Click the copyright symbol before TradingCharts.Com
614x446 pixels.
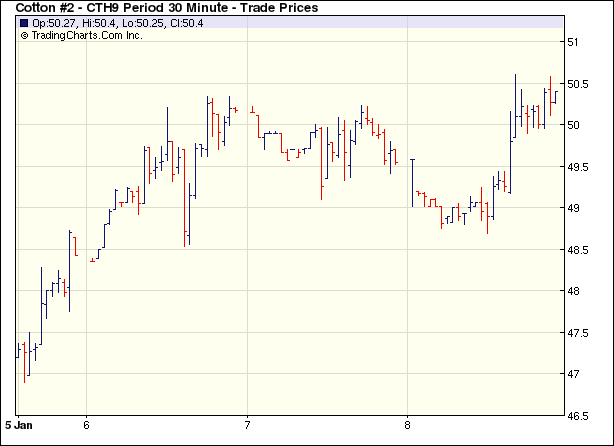click(24, 35)
